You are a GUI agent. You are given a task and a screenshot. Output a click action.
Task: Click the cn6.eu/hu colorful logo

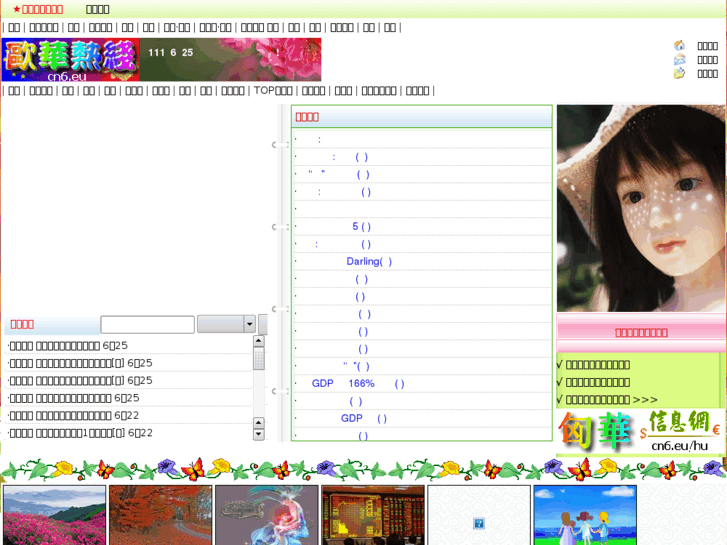click(639, 433)
